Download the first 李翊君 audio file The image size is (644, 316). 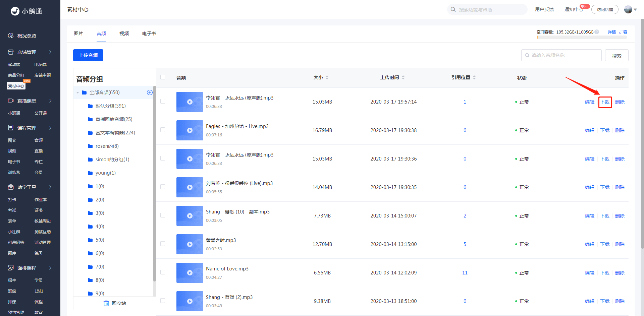(x=605, y=102)
